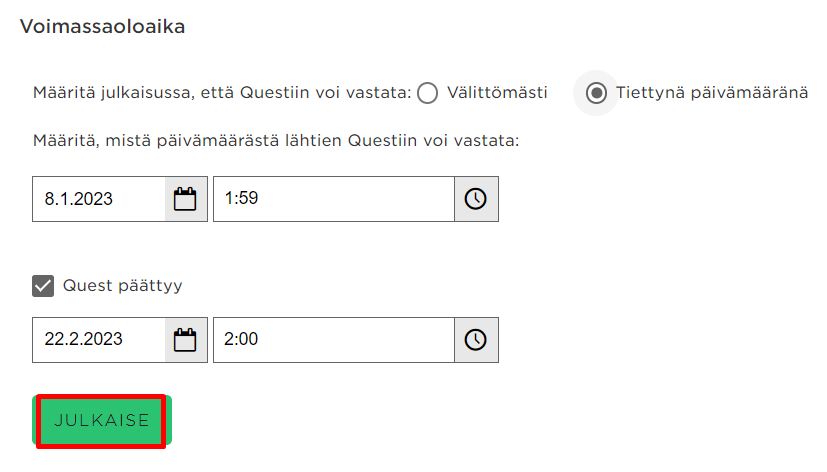Screen dimensions: 827x472
Task: Click the Quest päättyy label text
Action: (122, 286)
